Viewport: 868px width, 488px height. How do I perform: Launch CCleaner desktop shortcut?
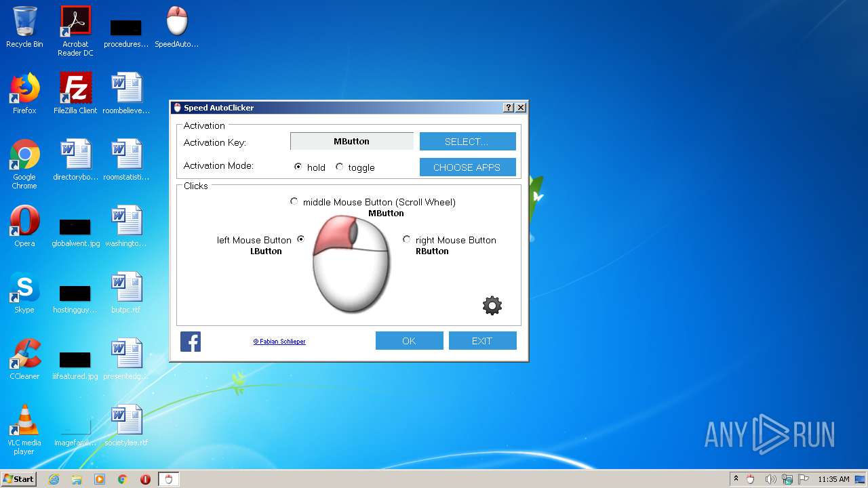click(24, 359)
